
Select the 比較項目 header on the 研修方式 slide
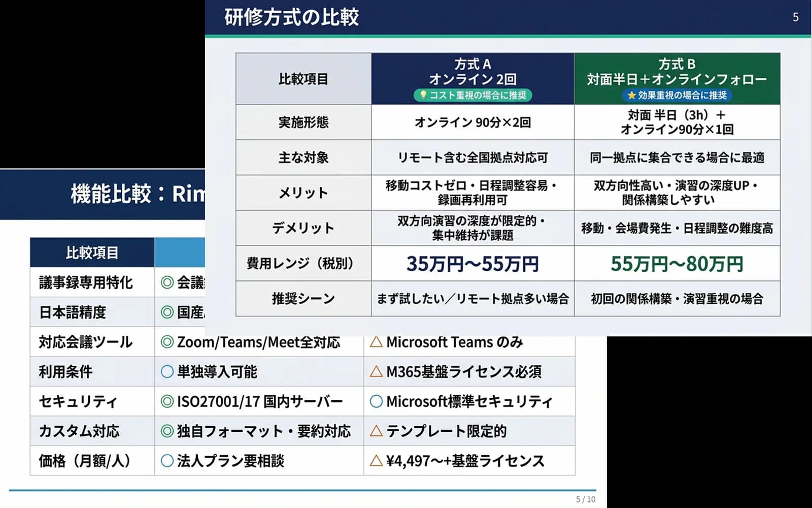coord(303,79)
